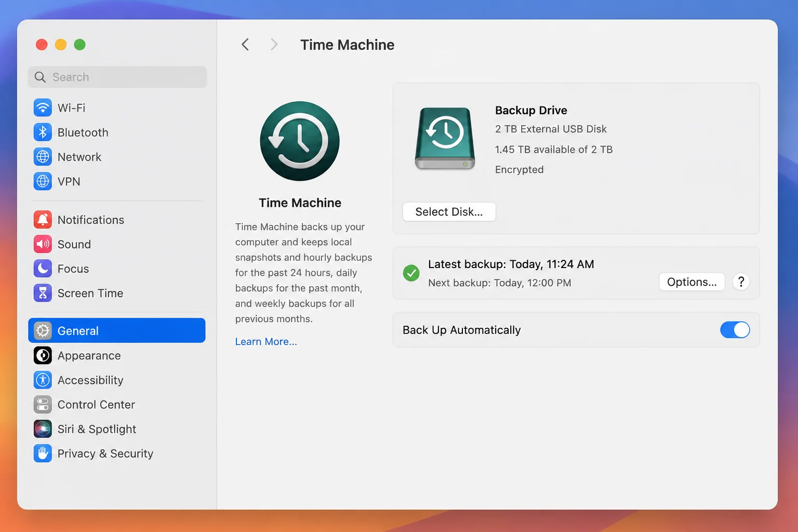Click the Control Center icon
Image resolution: width=798 pixels, height=532 pixels.
click(43, 404)
